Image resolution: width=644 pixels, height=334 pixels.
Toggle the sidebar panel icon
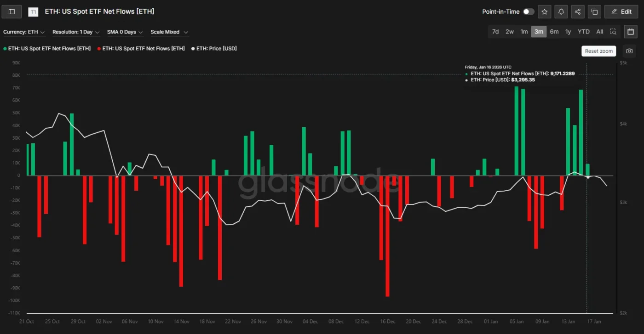click(x=11, y=11)
